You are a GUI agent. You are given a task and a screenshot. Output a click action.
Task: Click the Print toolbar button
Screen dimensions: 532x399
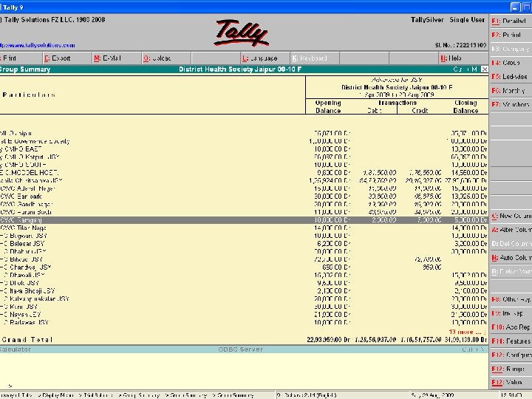coord(21,58)
